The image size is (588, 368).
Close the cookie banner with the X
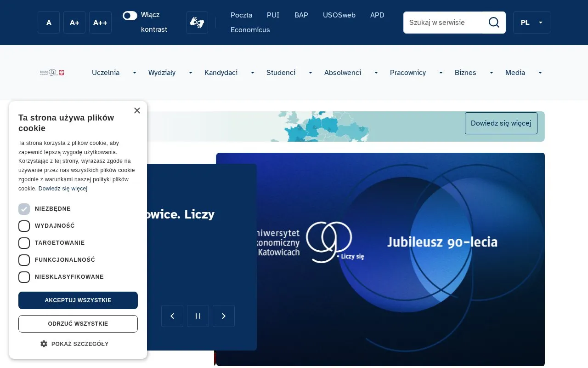click(x=137, y=110)
